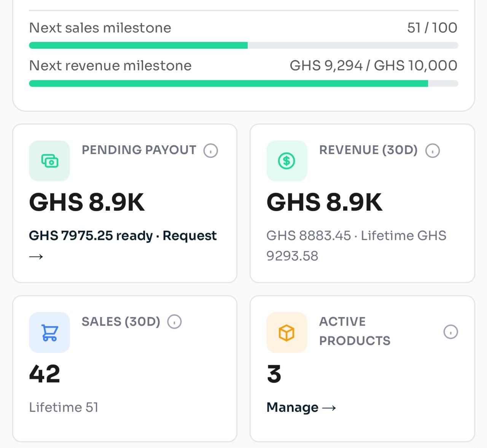This screenshot has height=448, width=487.
Task: Click the Revenue GHS 8.9K amount
Action: tap(324, 202)
